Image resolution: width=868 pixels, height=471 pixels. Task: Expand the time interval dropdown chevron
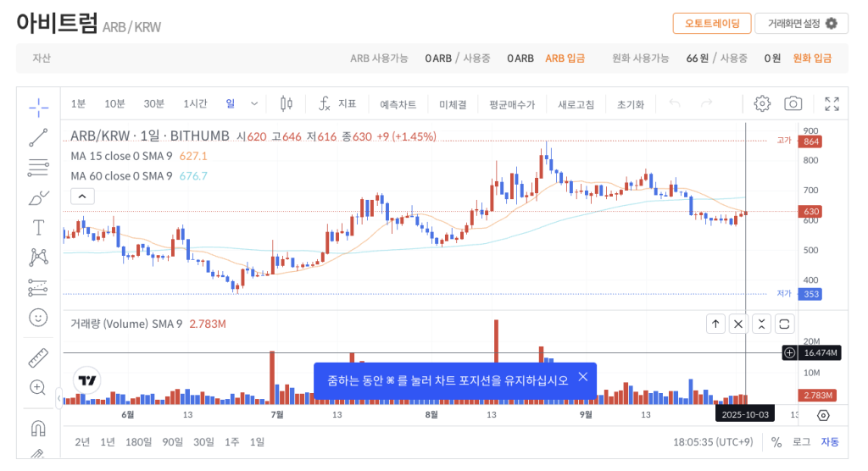[x=254, y=104]
